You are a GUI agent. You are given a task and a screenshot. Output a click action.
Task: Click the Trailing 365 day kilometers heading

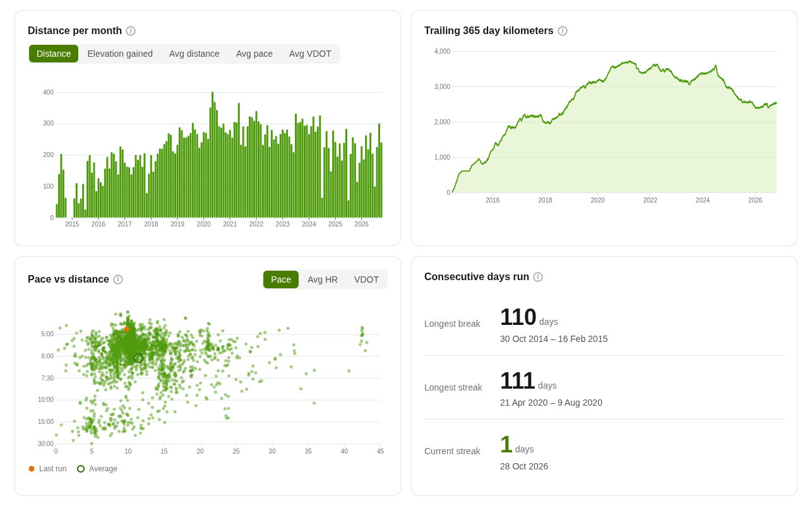[x=489, y=31]
